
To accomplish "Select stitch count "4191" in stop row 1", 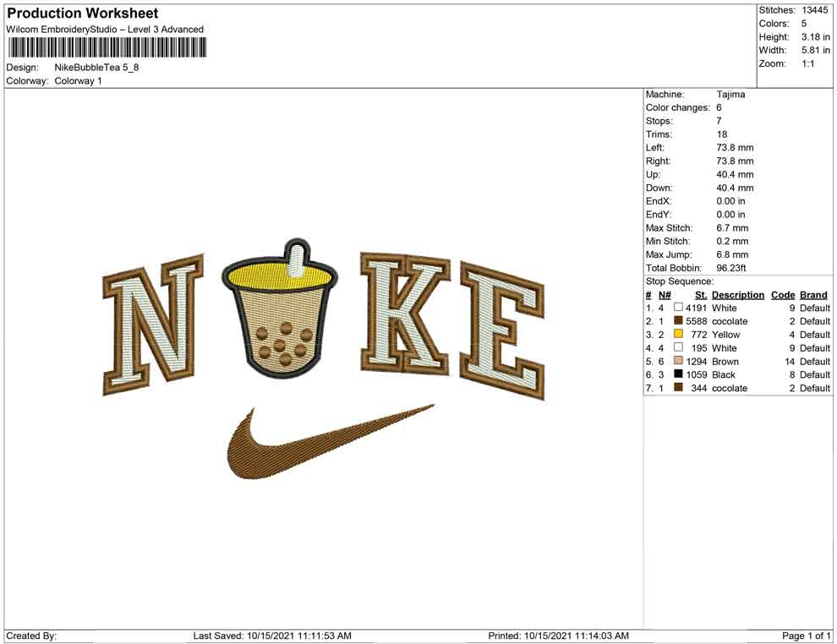I will (x=697, y=308).
